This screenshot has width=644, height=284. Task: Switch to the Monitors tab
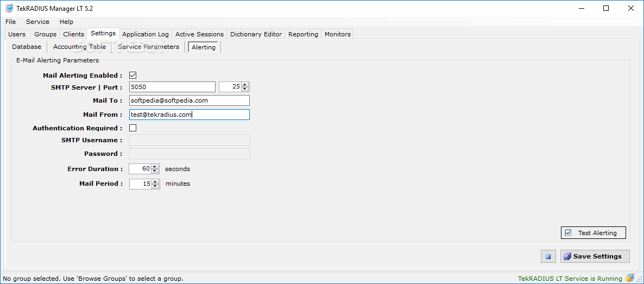[338, 34]
